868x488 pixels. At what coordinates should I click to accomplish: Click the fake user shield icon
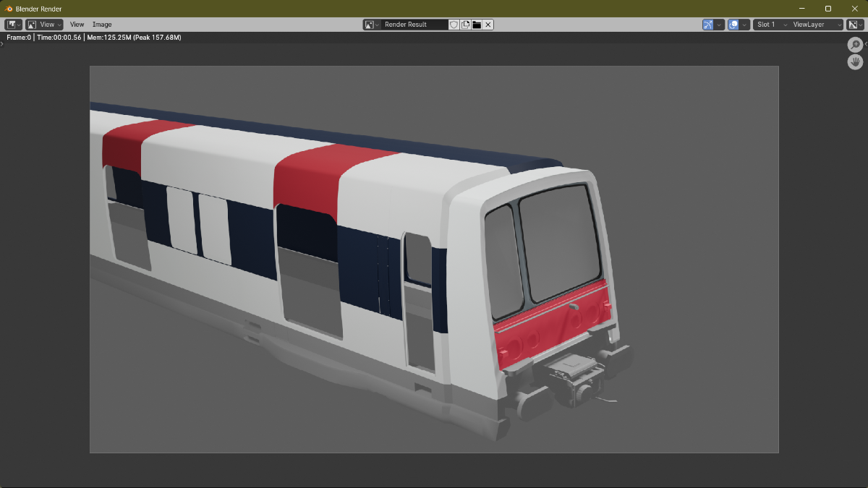click(x=454, y=25)
